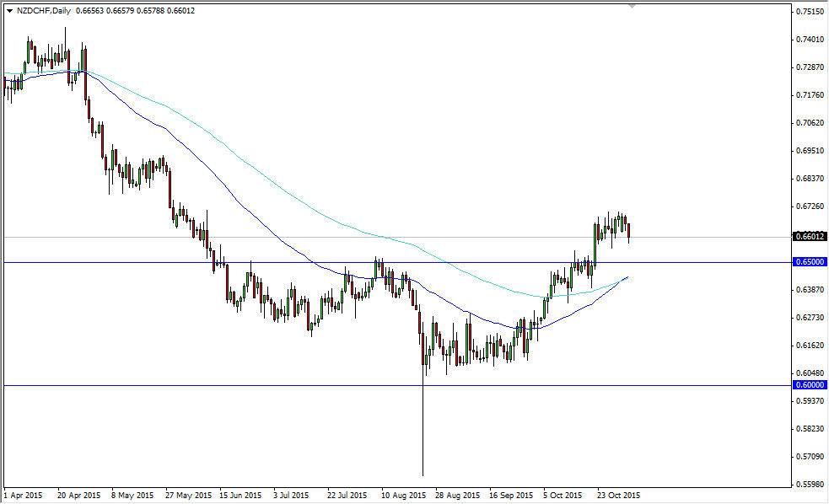Click the 8 May 2015 date label
Screen dimensions: 829x504
pyautogui.click(x=132, y=496)
